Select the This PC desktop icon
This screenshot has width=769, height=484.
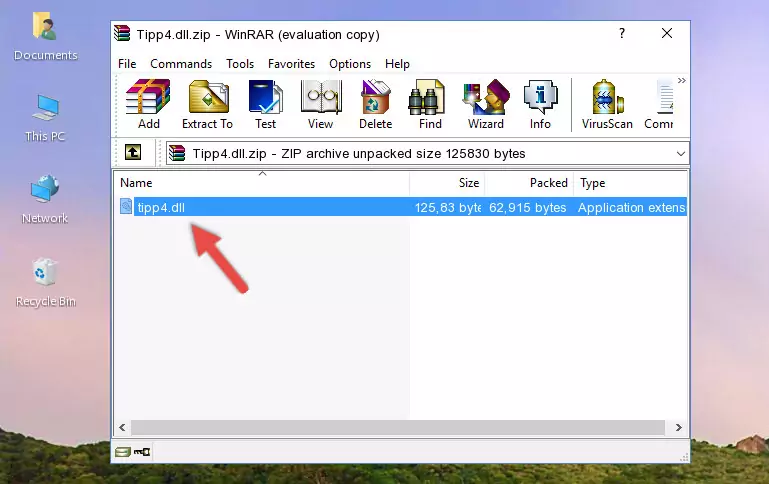click(x=45, y=118)
